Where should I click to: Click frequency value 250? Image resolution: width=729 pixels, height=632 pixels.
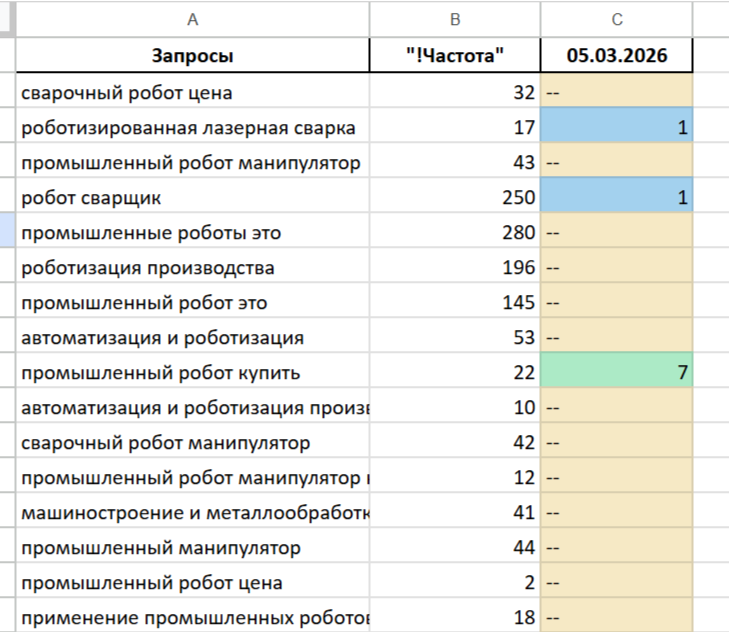(x=518, y=198)
